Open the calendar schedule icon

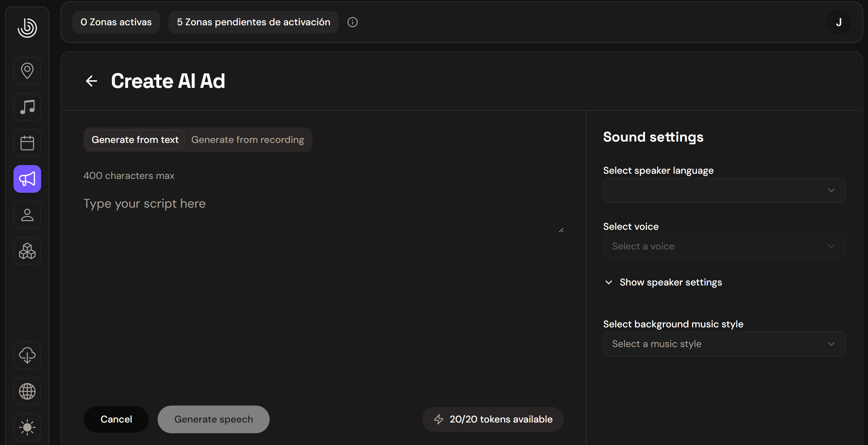click(x=27, y=143)
